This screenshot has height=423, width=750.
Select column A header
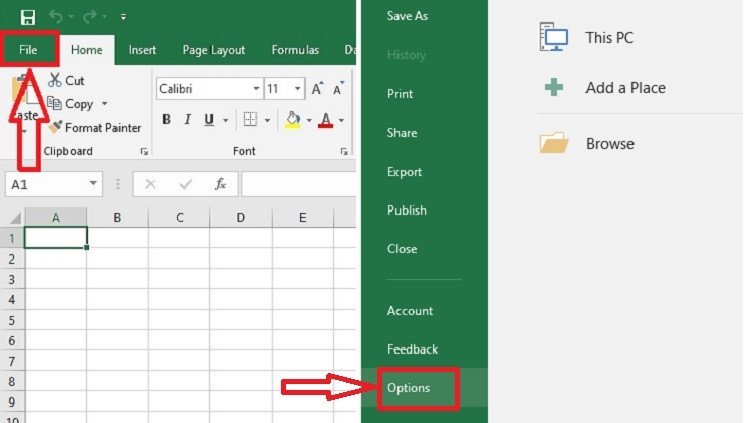click(55, 218)
